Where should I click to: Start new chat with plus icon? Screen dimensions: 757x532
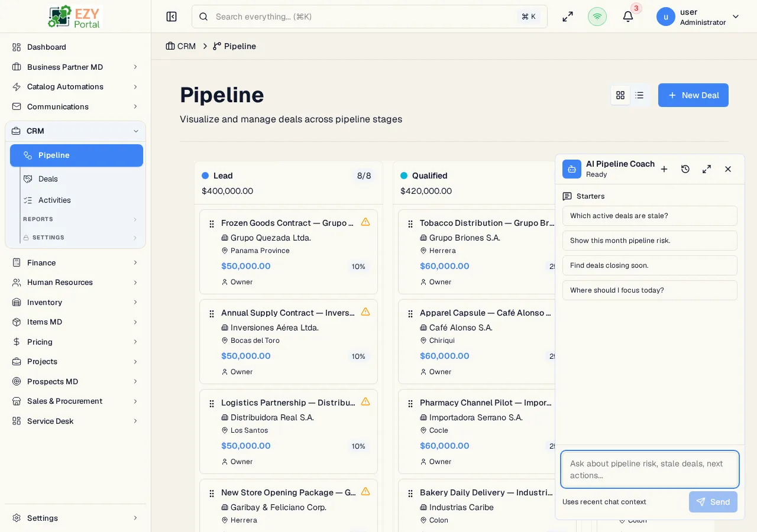[x=664, y=169]
